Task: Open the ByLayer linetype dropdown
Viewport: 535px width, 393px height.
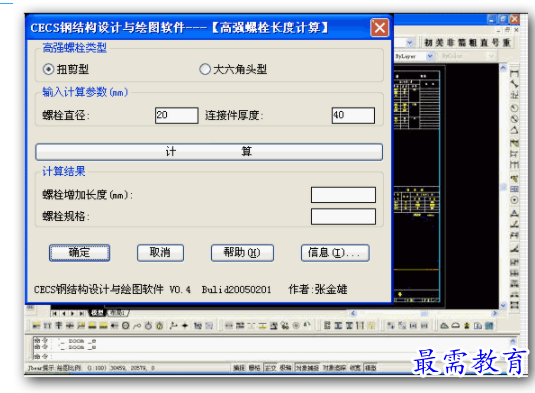Action: pos(430,56)
